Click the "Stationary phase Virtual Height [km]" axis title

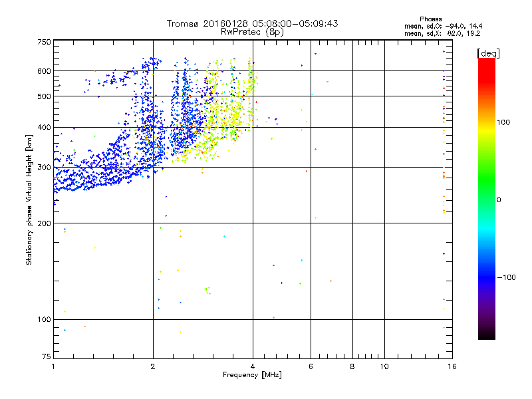[x=29, y=199]
